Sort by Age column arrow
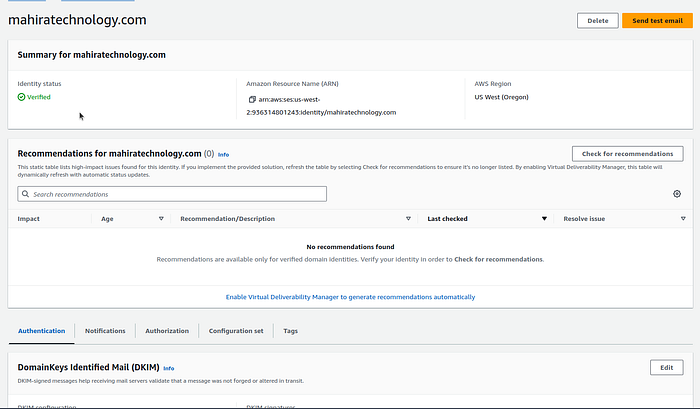This screenshot has width=700, height=409. click(161, 219)
